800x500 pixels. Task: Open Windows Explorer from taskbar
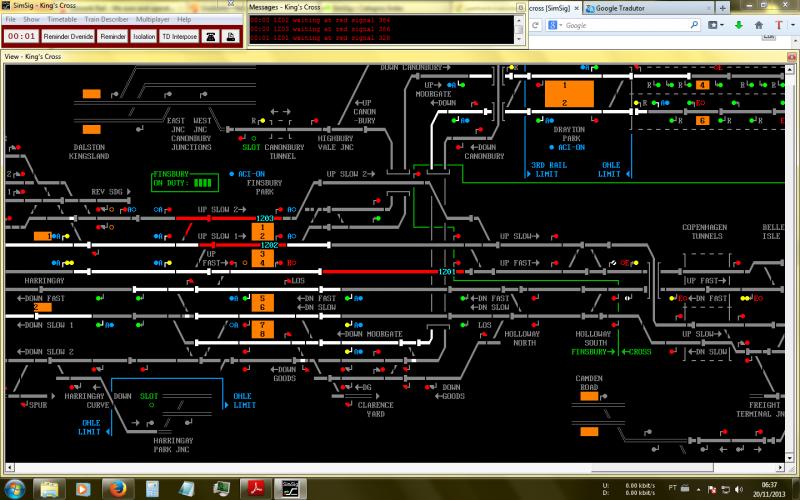pyautogui.click(x=49, y=489)
